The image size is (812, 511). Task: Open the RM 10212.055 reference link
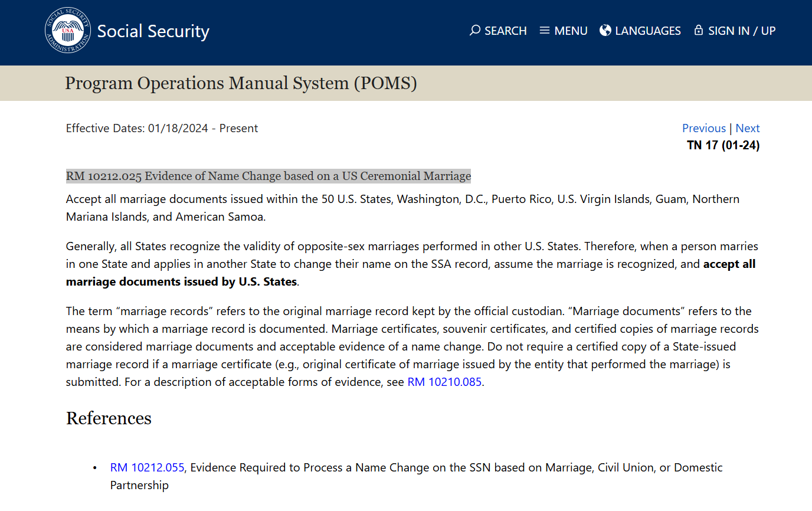tap(148, 468)
